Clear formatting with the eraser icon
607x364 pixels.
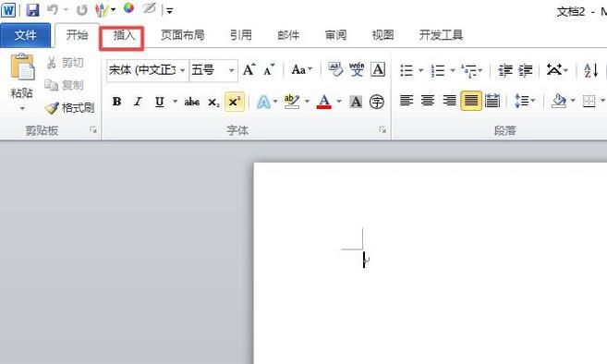pos(335,69)
